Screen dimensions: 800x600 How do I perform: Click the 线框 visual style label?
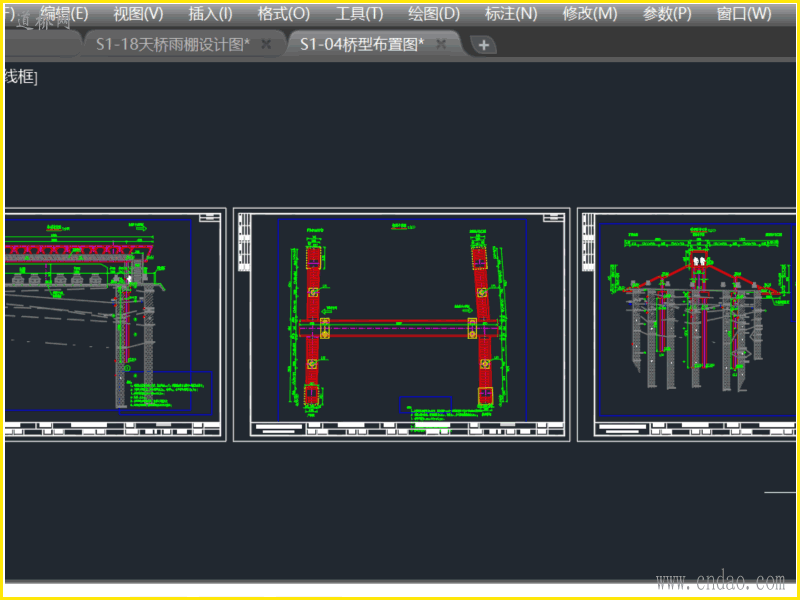(x=19, y=77)
